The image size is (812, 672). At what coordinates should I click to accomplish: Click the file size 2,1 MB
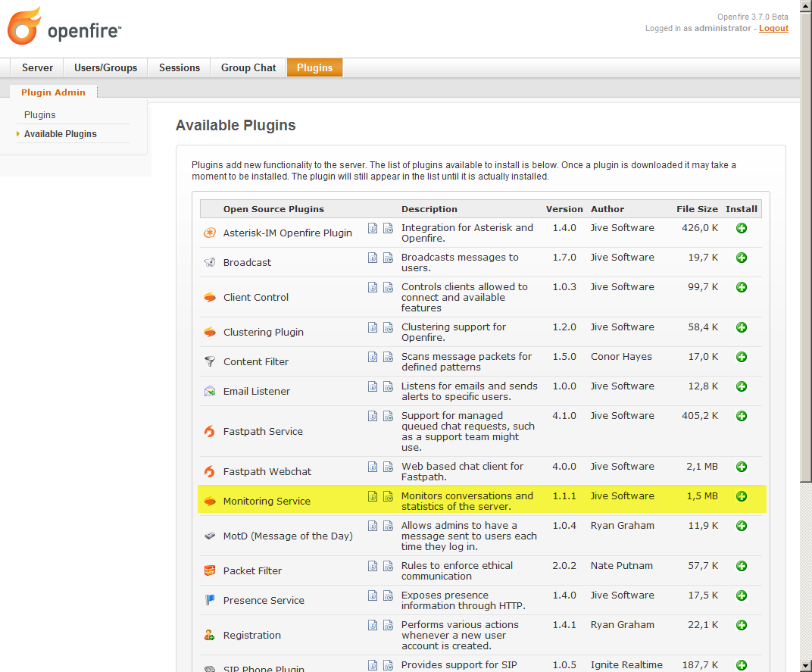point(702,466)
